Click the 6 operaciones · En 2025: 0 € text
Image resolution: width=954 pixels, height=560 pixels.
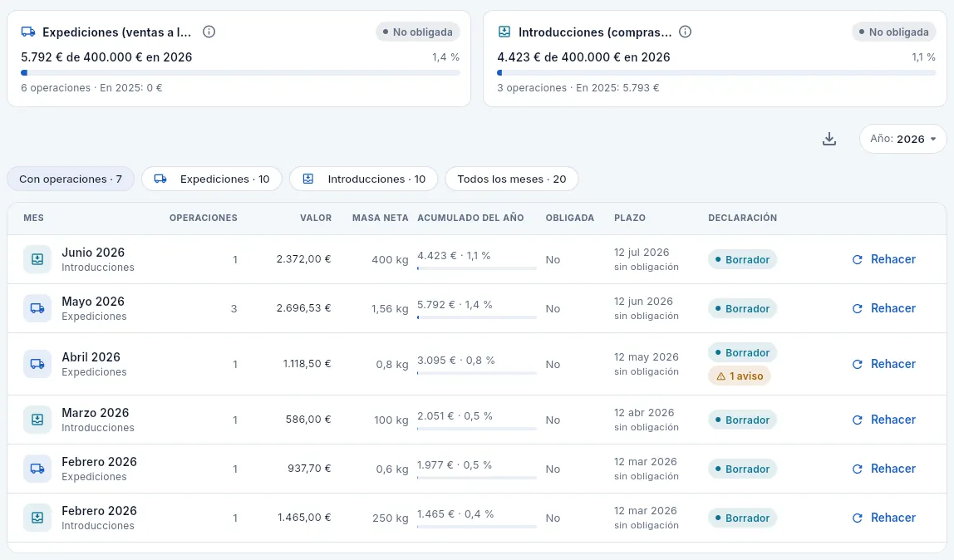coord(92,87)
